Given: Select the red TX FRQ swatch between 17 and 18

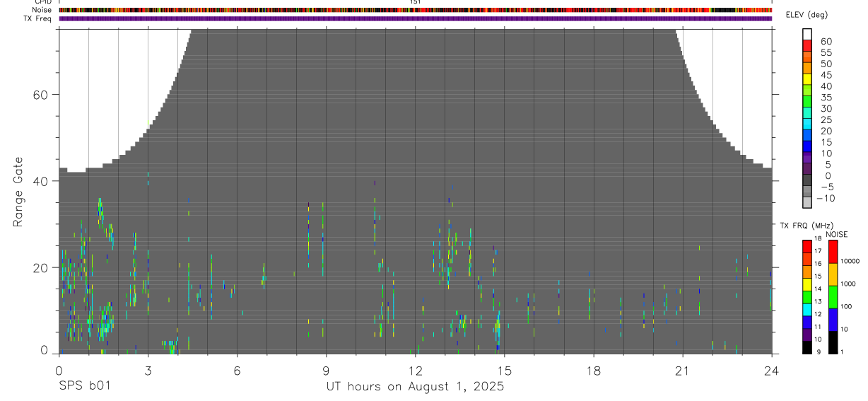Looking at the screenshot, I should pos(807,246).
